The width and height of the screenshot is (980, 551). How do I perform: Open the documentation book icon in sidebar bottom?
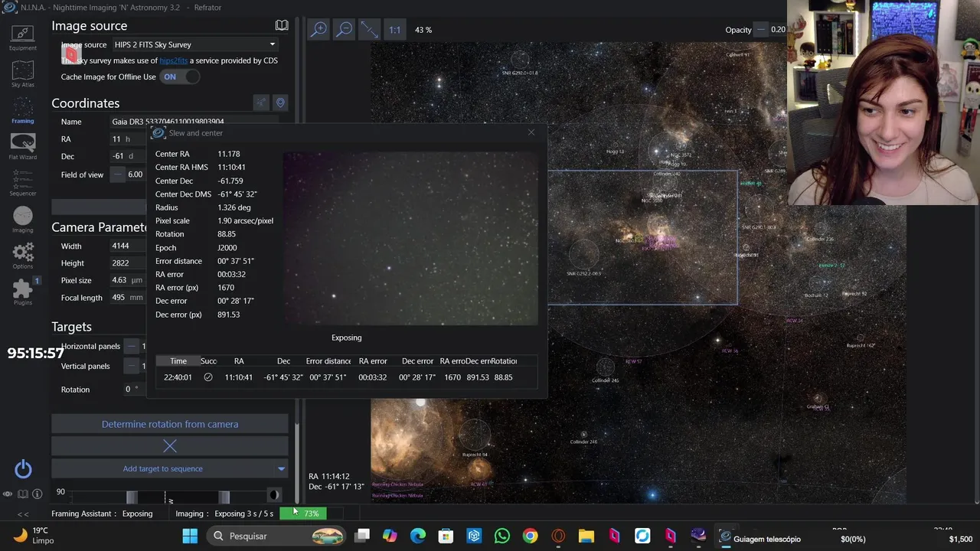click(23, 494)
